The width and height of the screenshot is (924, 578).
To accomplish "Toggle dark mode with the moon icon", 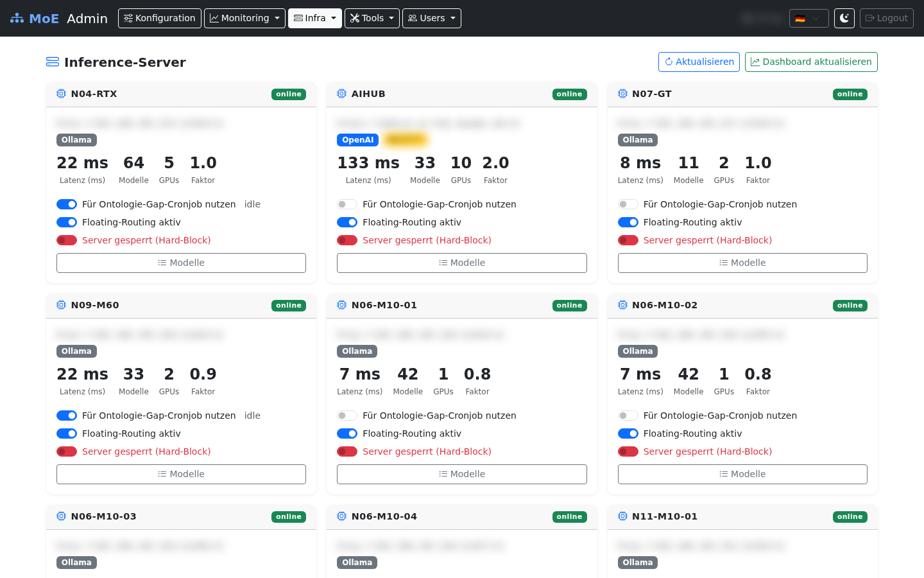I will (844, 18).
